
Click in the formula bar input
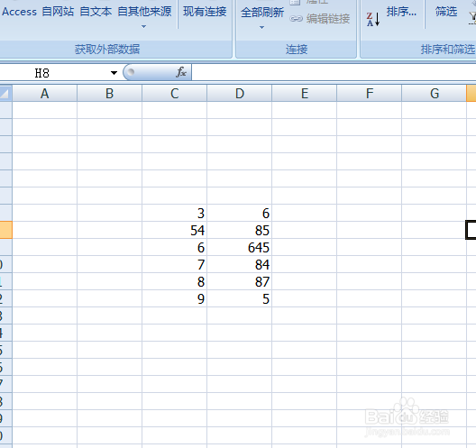pyautogui.click(x=334, y=72)
